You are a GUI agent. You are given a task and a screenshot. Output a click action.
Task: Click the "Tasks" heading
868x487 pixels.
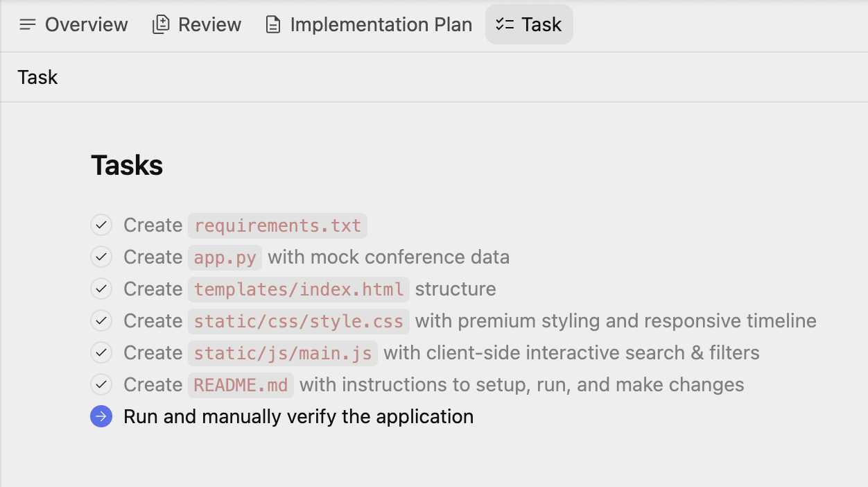(127, 165)
